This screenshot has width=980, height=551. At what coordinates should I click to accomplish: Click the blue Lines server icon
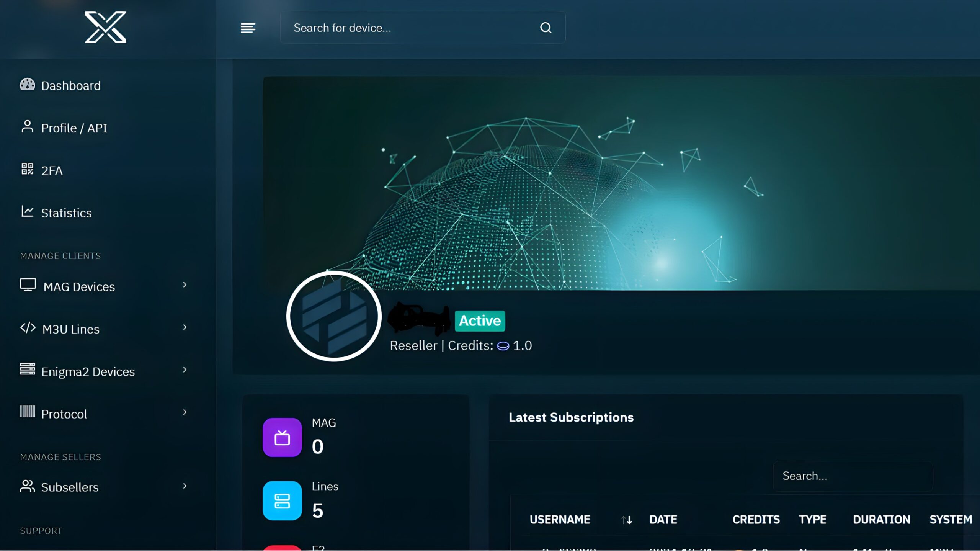pos(282,501)
